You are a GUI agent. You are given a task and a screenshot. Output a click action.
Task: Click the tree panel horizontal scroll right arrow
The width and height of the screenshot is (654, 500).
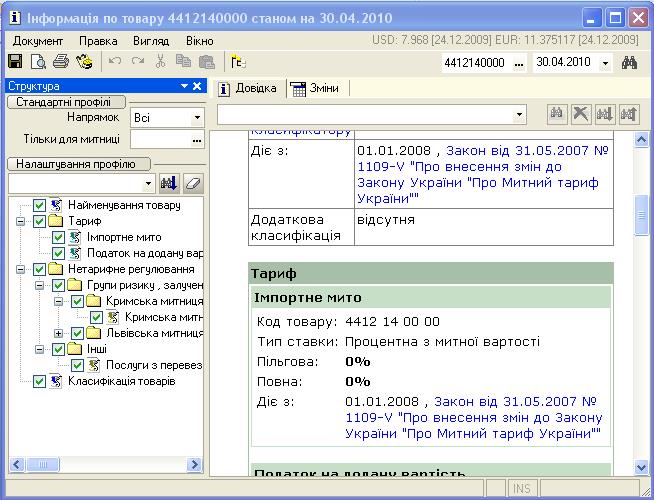pos(195,464)
